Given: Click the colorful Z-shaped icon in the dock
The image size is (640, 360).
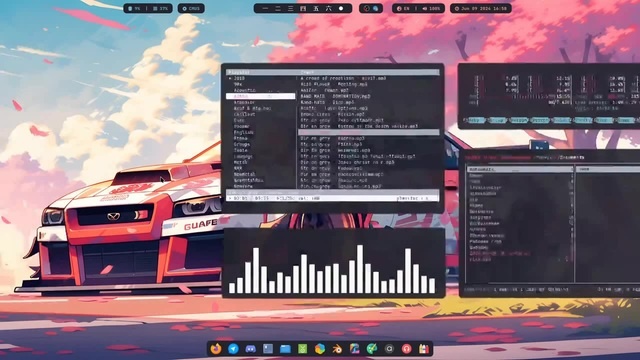Looking at the screenshot, I should (354, 349).
